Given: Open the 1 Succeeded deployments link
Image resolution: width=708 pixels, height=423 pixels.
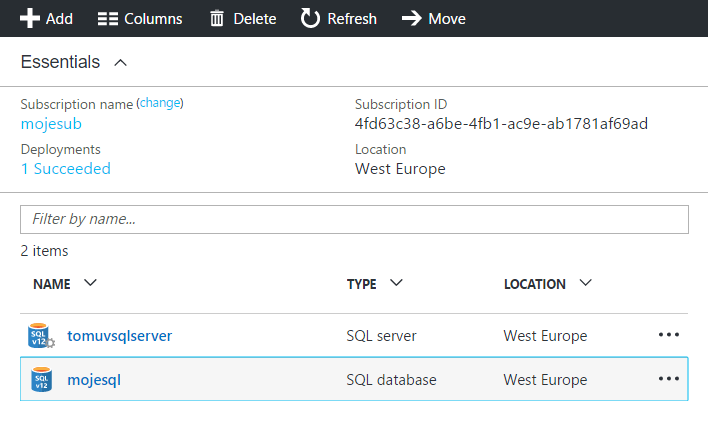Looking at the screenshot, I should (66, 169).
